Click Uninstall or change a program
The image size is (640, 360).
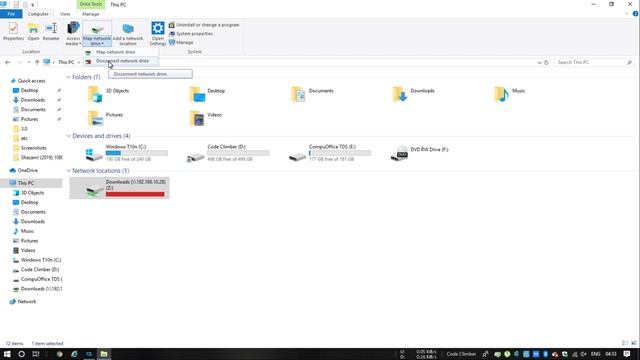(x=204, y=25)
